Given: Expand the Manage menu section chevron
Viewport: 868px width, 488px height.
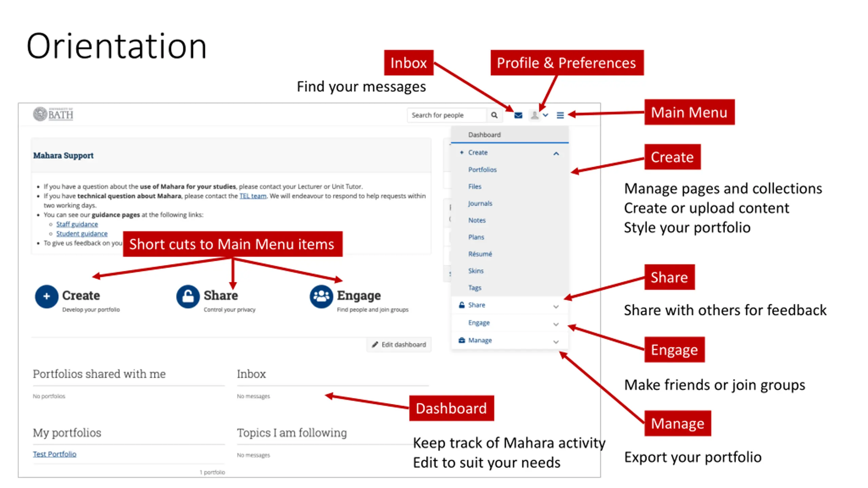Looking at the screenshot, I should (556, 342).
